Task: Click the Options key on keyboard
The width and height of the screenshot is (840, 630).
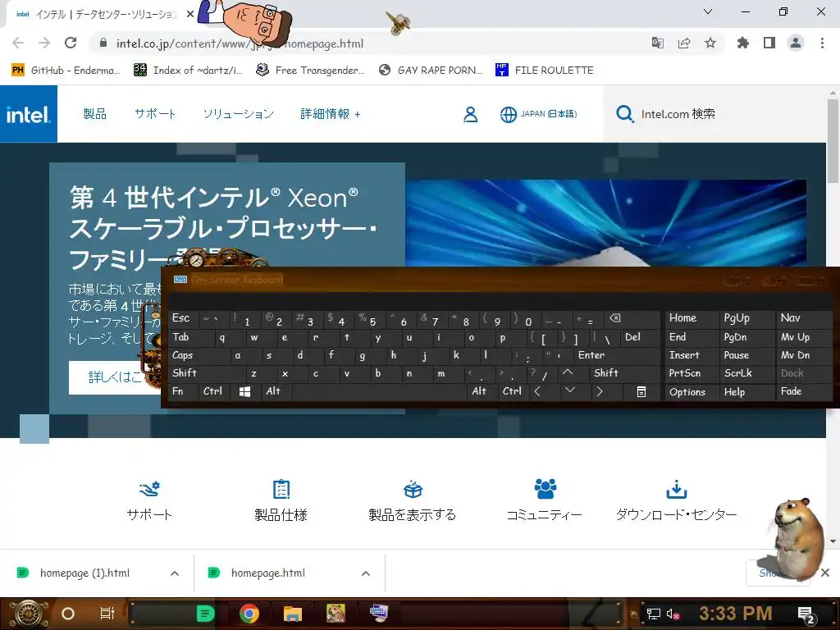Action: point(692,391)
